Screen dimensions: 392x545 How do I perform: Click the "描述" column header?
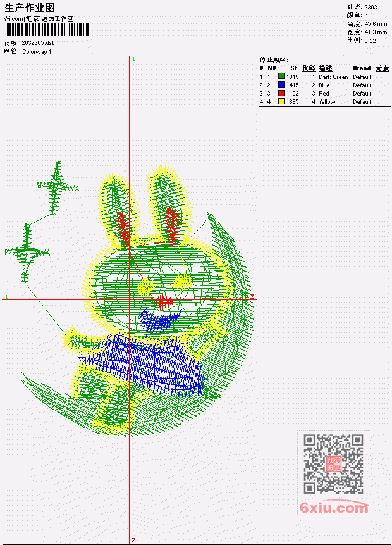(x=326, y=68)
